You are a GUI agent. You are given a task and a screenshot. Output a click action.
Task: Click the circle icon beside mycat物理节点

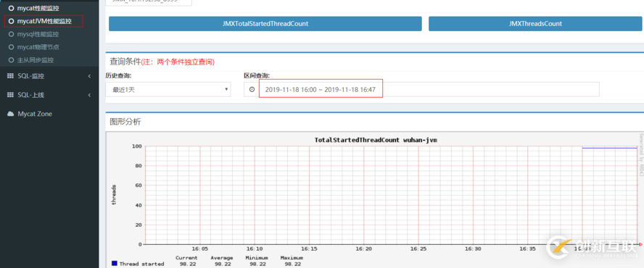pos(12,47)
